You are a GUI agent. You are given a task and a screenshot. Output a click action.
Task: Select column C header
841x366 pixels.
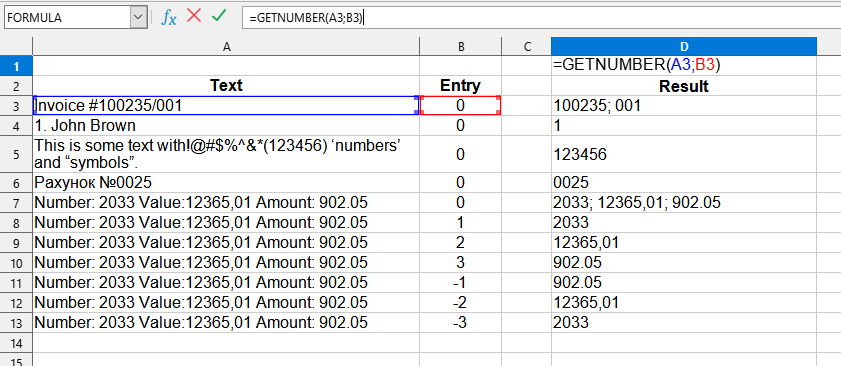click(x=526, y=47)
